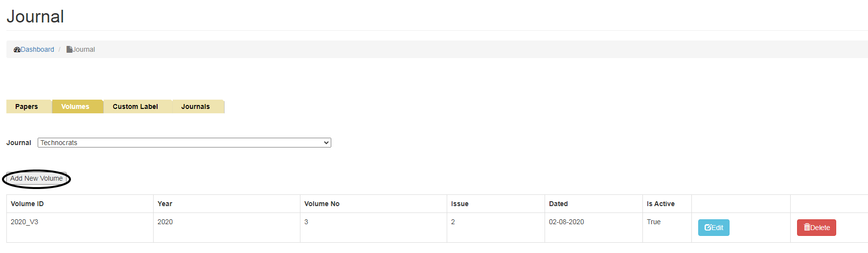The image size is (868, 253).
Task: Click the Year column header
Action: click(x=165, y=204)
